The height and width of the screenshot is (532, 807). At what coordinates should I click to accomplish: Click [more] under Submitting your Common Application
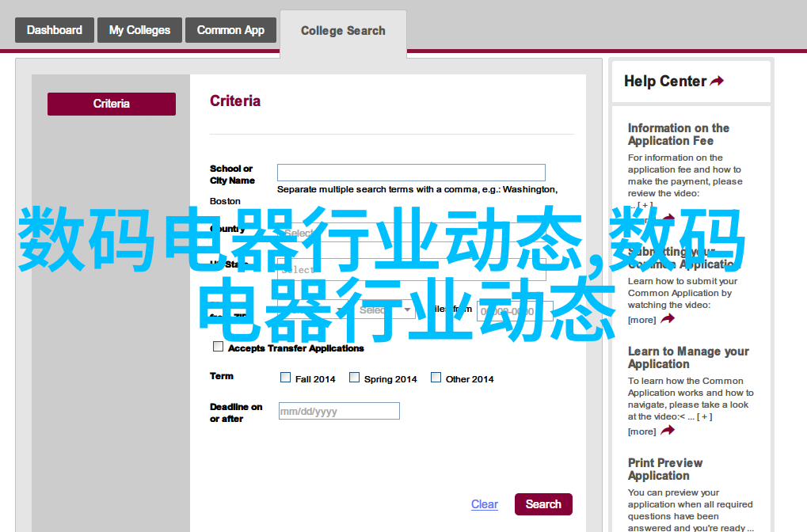(641, 320)
